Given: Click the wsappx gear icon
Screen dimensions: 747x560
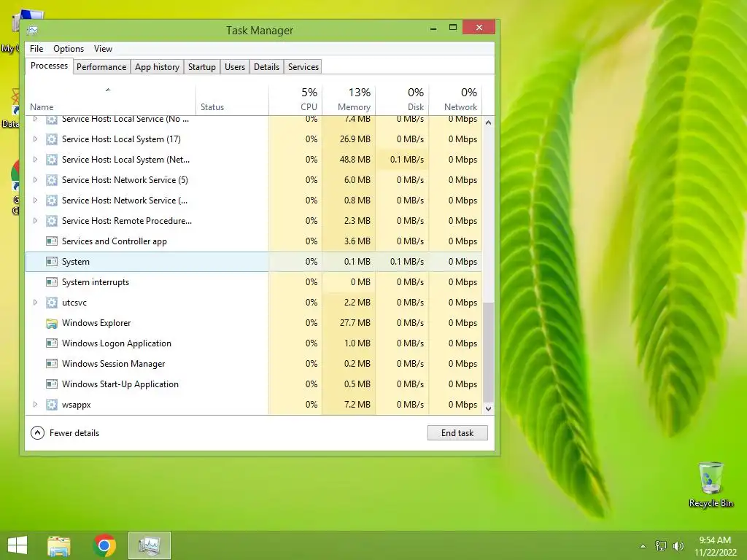Looking at the screenshot, I should pos(52,405).
